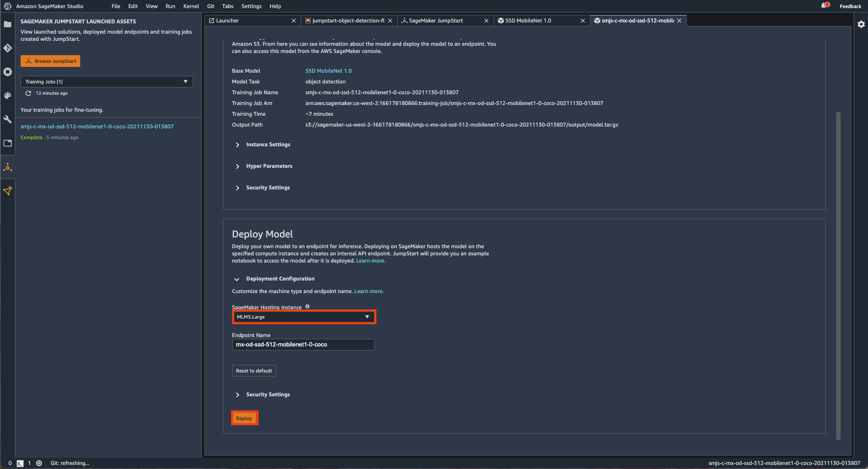The image size is (868, 469).
Task: Close the SageMaker JumpStart tab
Action: point(486,21)
